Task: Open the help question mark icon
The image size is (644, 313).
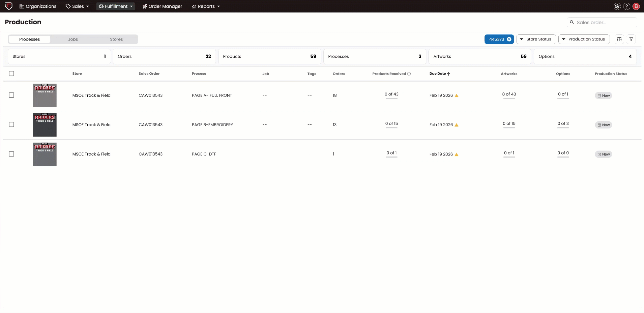Action: (x=626, y=6)
